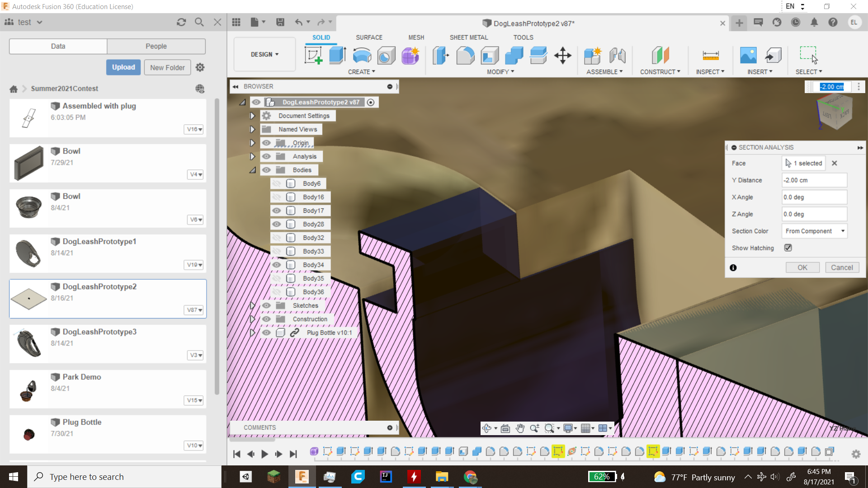Toggle visibility of Plug Bottle v10:1

click(x=266, y=333)
